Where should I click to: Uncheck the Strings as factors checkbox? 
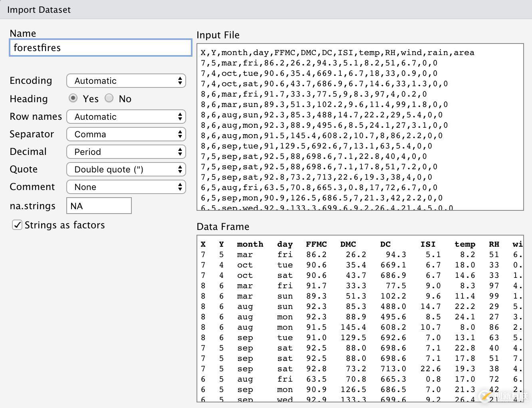pos(17,225)
